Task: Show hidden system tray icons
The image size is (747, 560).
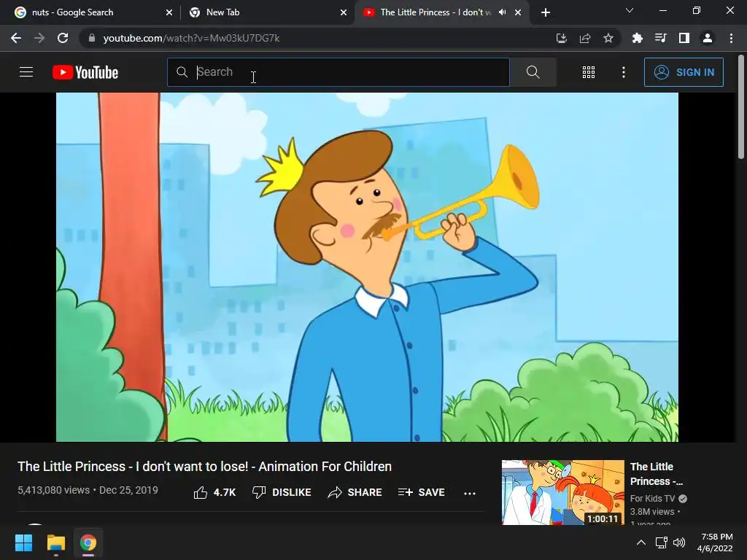Action: [641, 542]
